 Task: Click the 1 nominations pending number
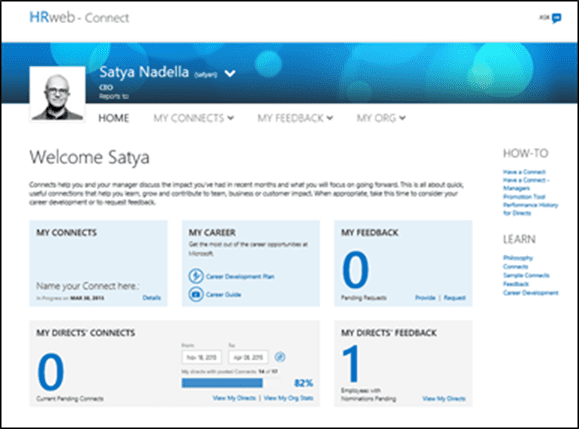(x=350, y=363)
